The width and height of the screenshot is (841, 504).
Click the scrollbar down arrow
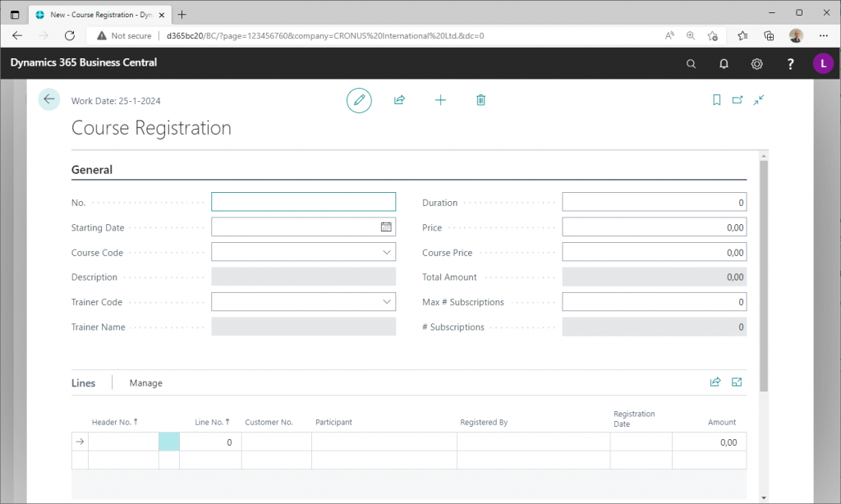pyautogui.click(x=764, y=498)
